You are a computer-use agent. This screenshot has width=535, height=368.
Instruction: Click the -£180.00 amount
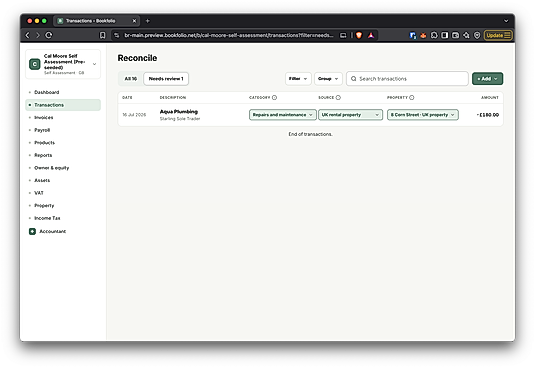point(488,115)
